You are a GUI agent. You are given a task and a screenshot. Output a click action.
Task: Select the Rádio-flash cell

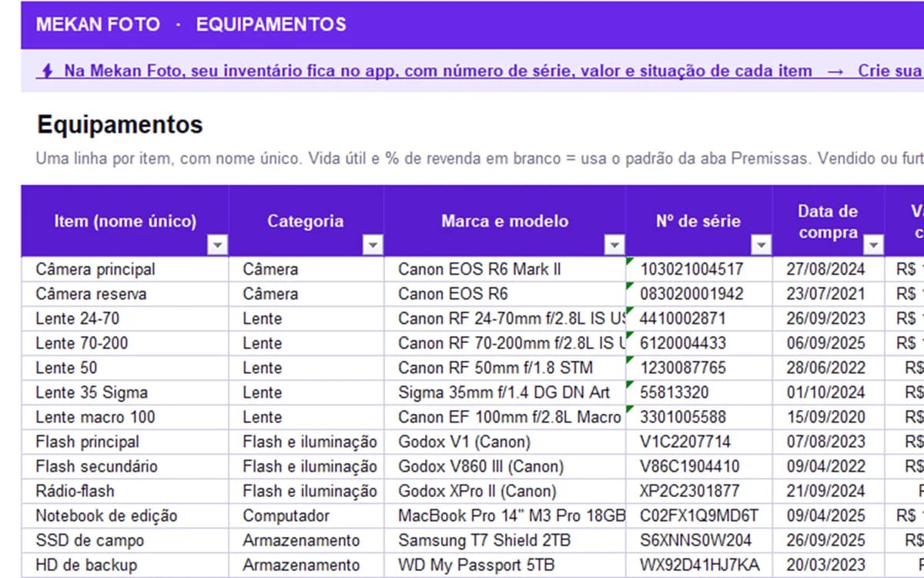tap(125, 491)
